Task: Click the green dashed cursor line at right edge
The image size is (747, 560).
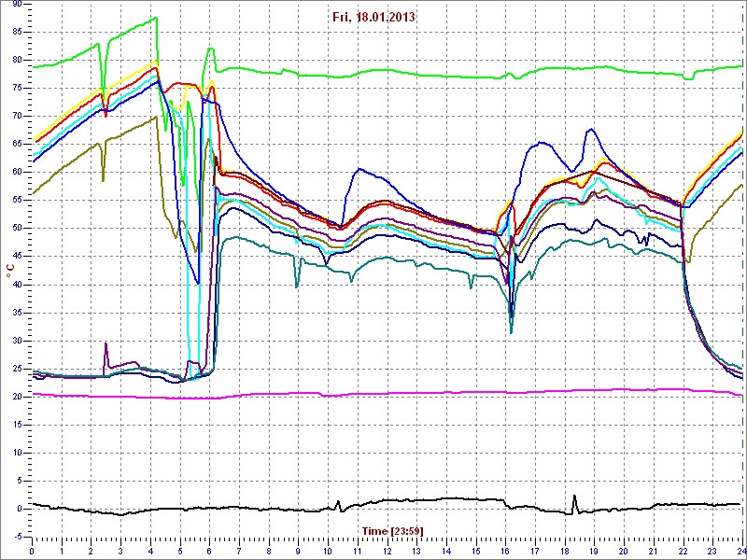Action: pyautogui.click(x=742, y=280)
